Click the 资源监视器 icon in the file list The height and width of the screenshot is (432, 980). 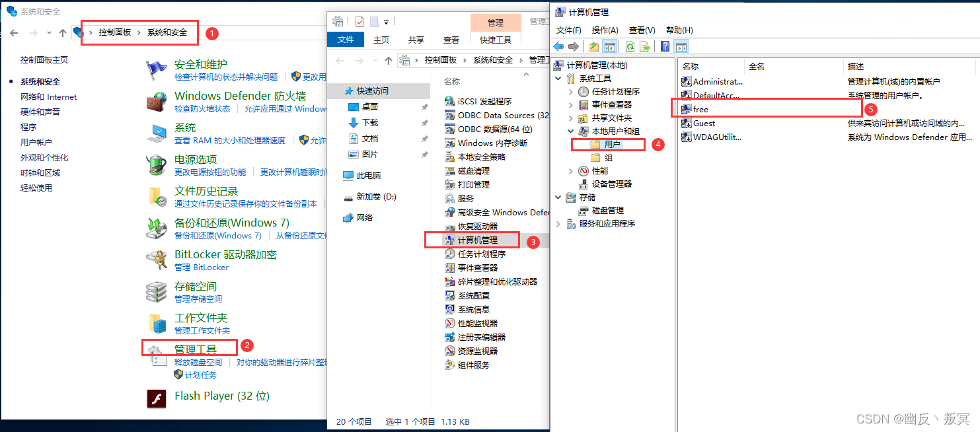point(450,351)
